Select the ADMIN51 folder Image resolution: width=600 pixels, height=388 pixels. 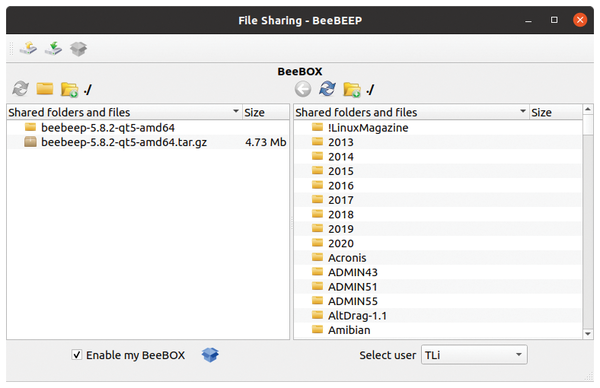coord(438,287)
